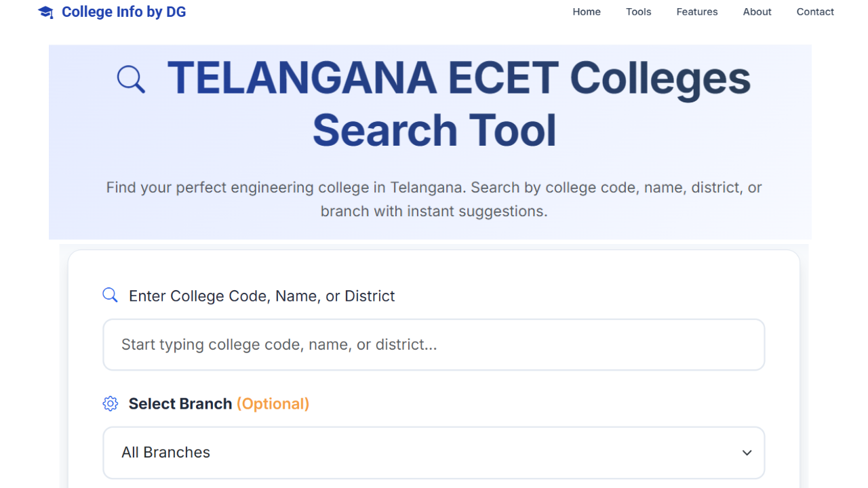Image resolution: width=868 pixels, height=488 pixels.
Task: Click the College Info by DG brand link
Action: tap(123, 12)
